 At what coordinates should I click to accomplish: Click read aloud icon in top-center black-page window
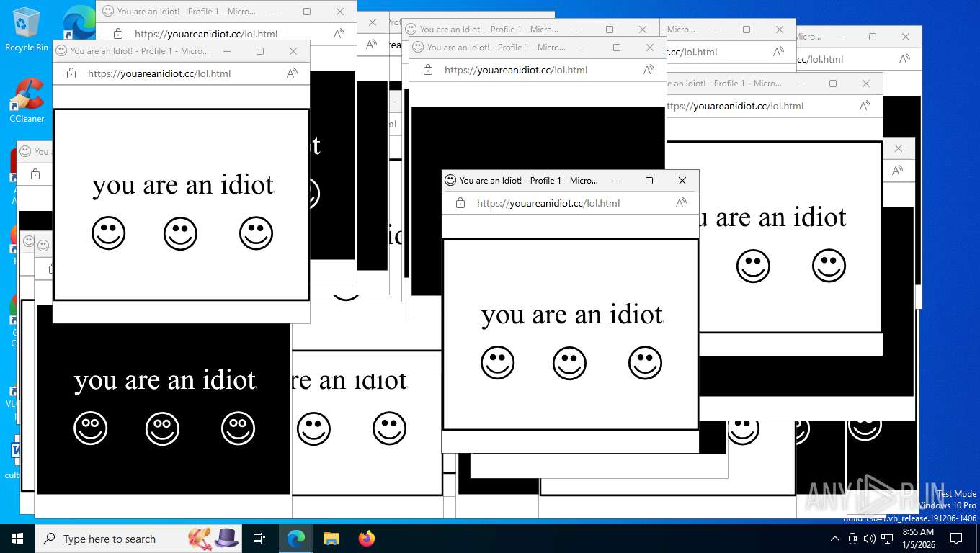pos(649,70)
